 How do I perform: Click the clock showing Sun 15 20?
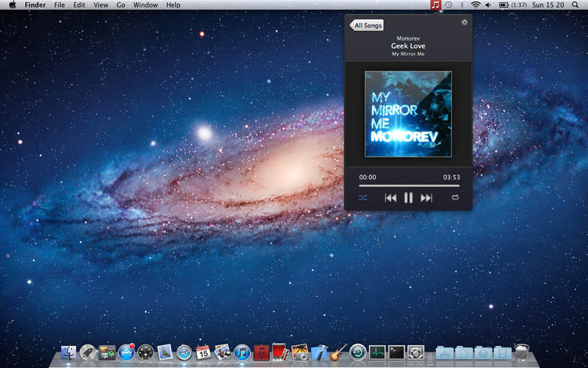(x=548, y=5)
